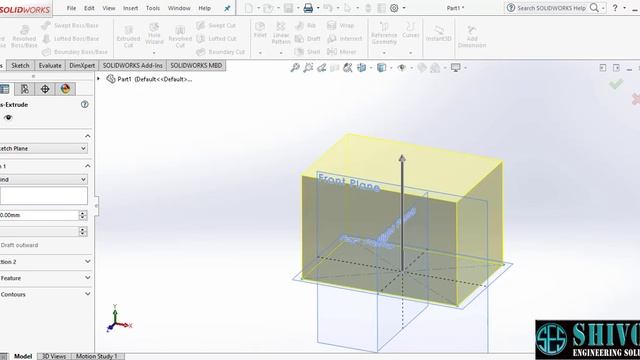The image size is (640, 360).
Task: Click Zoom to Area in view toolbar
Action: click(x=308, y=68)
